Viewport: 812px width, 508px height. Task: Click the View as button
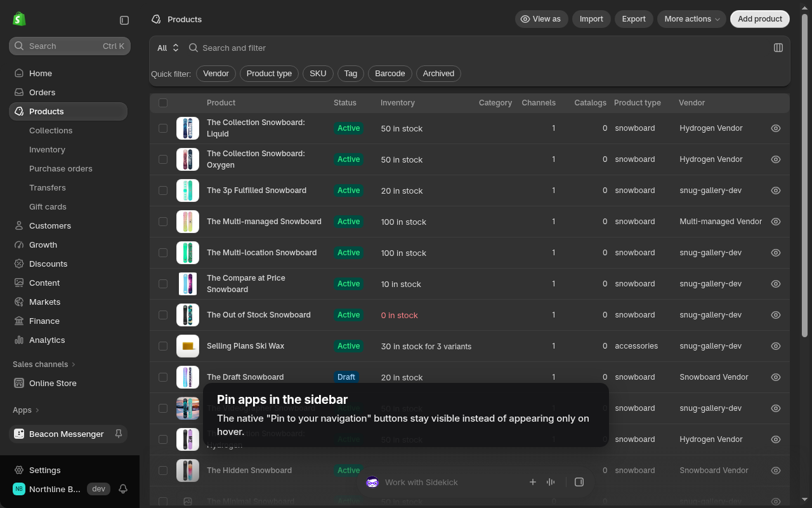(541, 19)
